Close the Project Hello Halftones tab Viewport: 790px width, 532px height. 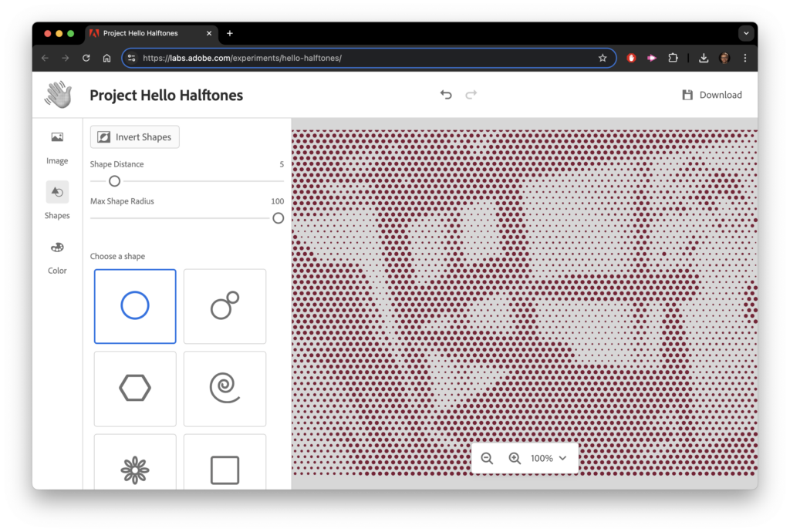click(209, 33)
